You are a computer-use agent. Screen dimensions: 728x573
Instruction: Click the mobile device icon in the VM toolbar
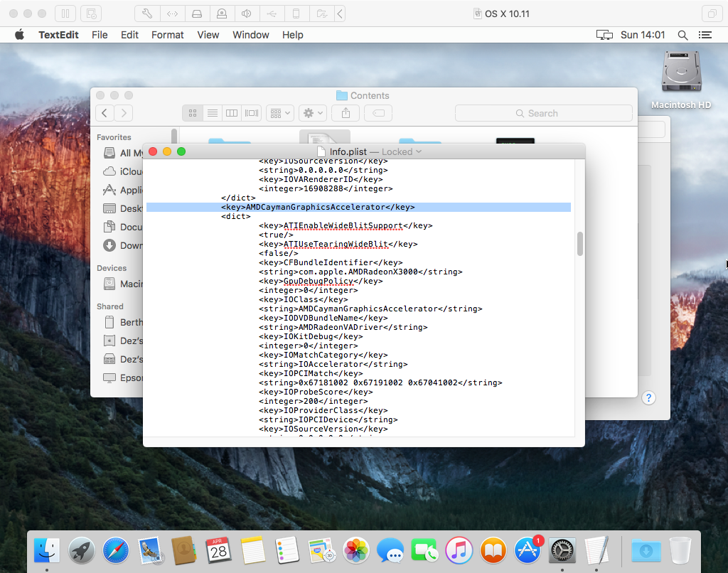point(296,14)
